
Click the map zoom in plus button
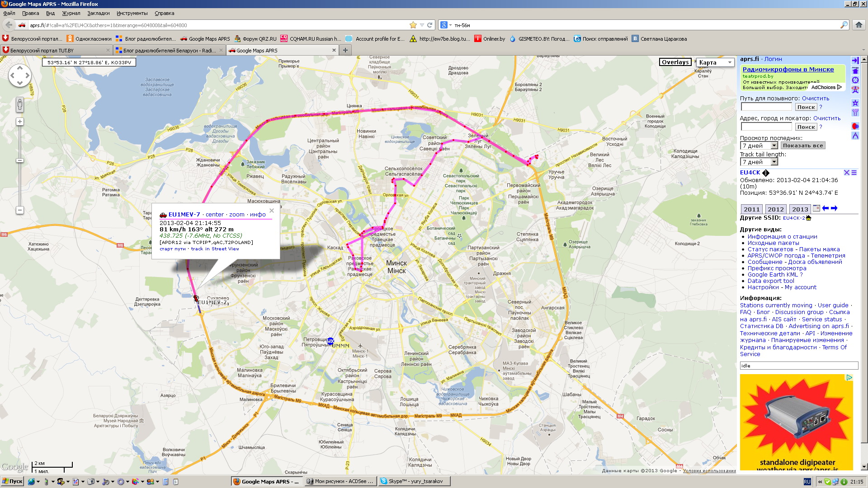[x=19, y=122]
